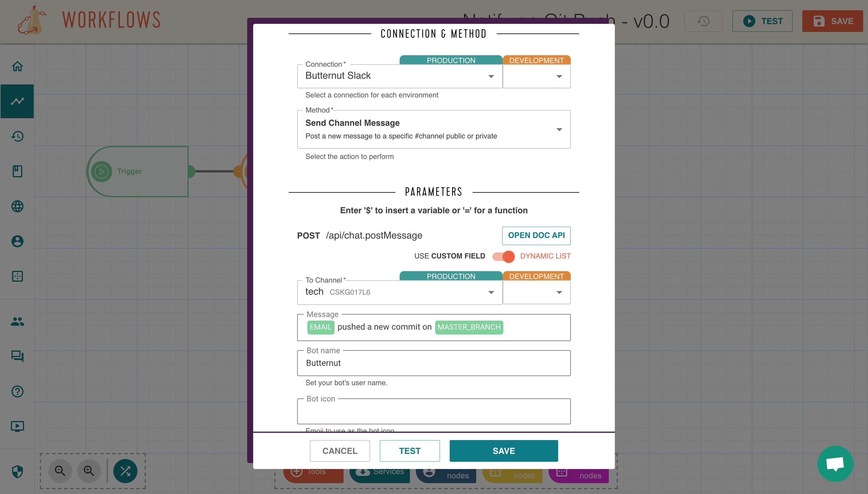Select the Workflows chart icon in sidebar

17,101
